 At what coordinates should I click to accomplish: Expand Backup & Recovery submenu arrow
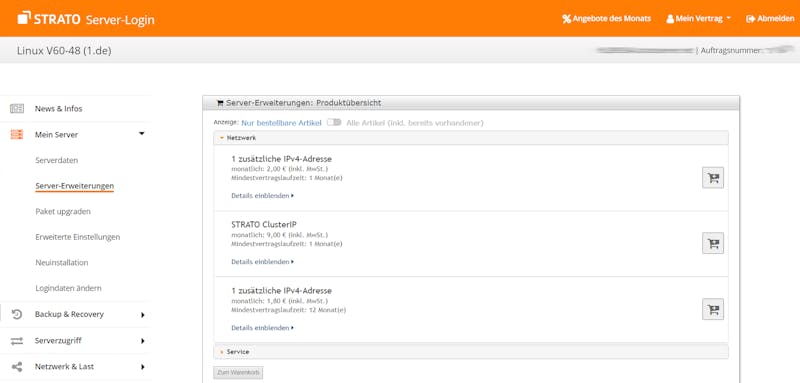click(143, 315)
